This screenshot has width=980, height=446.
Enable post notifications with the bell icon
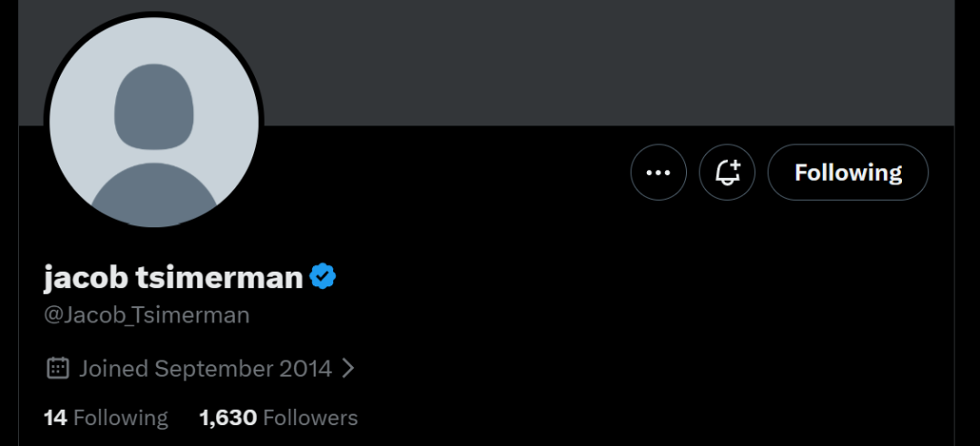(727, 172)
